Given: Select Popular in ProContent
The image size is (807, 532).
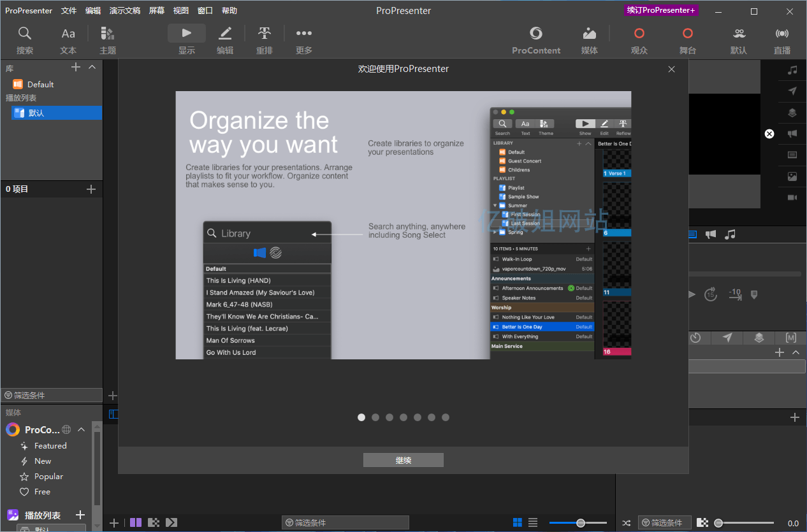Looking at the screenshot, I should (49, 477).
